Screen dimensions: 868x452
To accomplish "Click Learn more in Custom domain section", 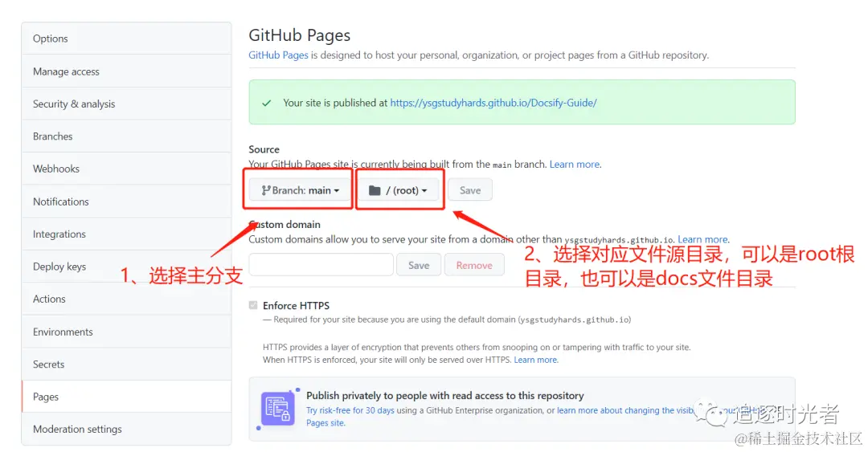I will [x=702, y=239].
